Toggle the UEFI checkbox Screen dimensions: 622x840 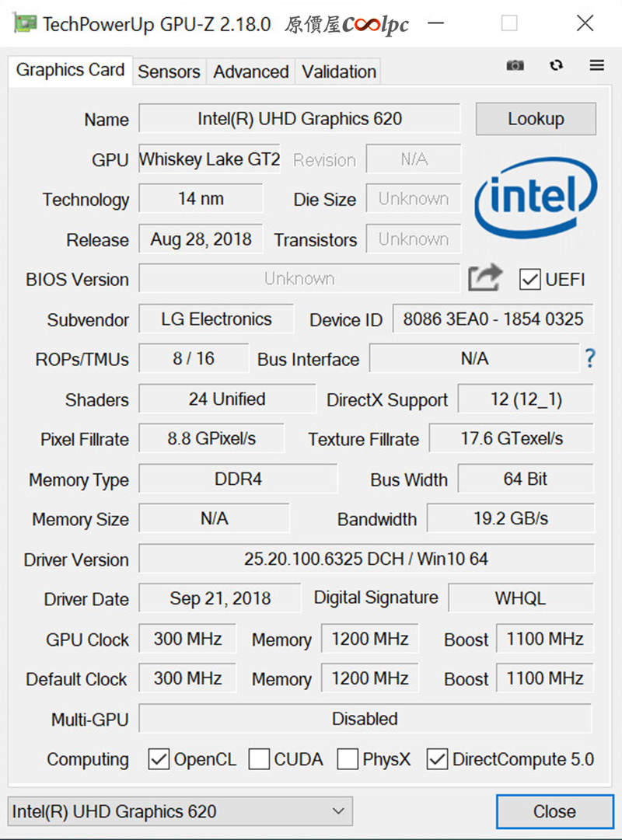[x=529, y=279]
